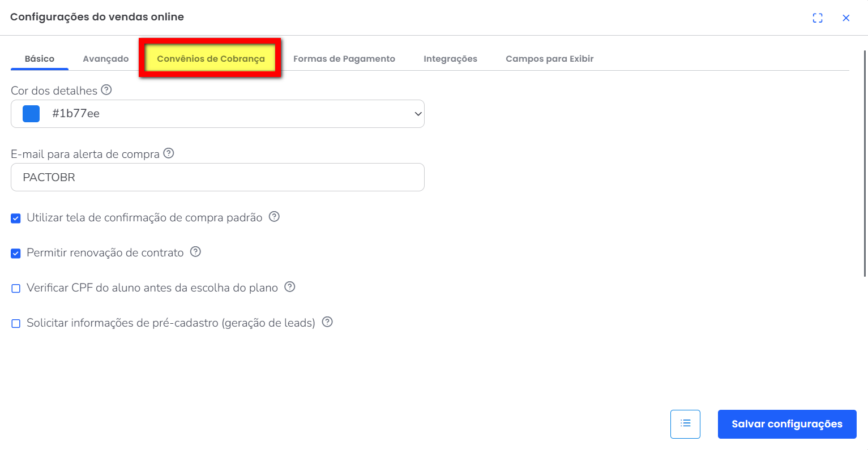Check Solicitar informações de pré-cadastro option
868x450 pixels.
click(16, 324)
